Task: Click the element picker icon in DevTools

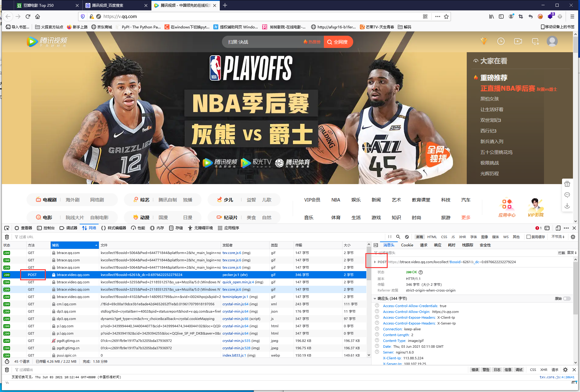Action: [x=7, y=228]
